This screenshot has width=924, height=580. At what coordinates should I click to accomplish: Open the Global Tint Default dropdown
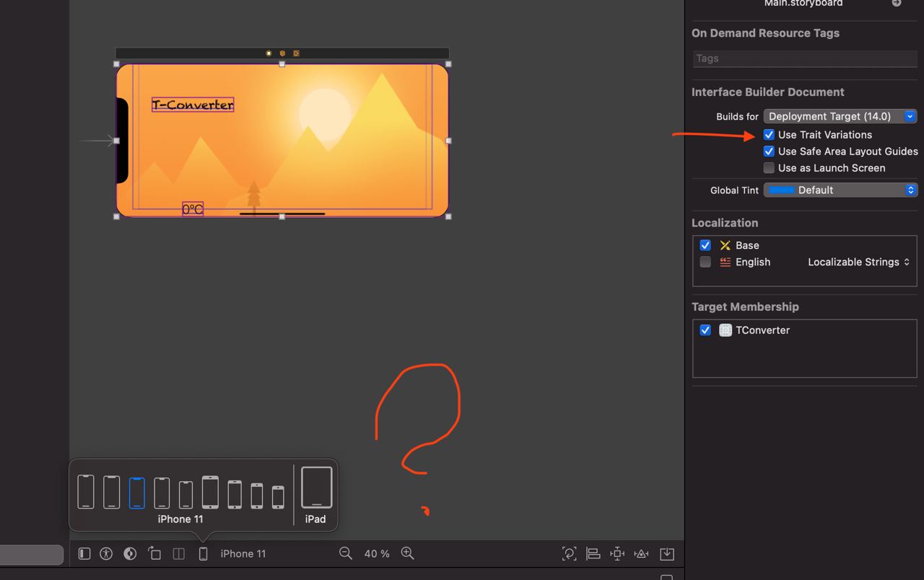(x=840, y=190)
